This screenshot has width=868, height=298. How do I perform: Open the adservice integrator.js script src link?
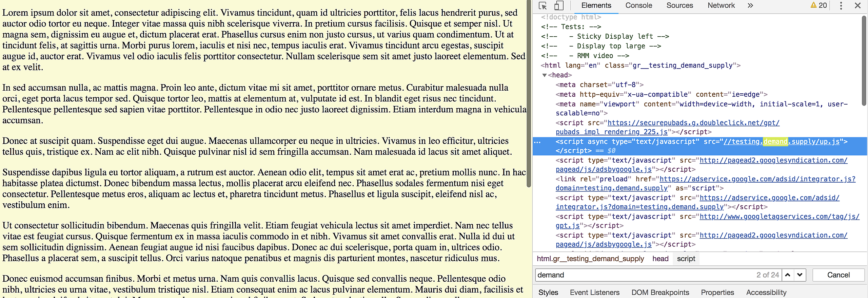697,202
